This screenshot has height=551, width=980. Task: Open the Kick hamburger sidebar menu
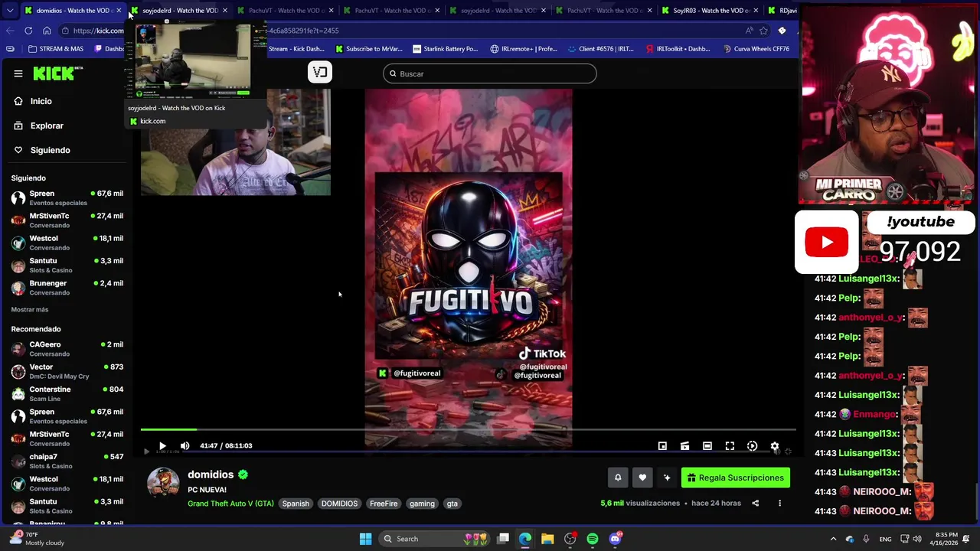(x=18, y=73)
